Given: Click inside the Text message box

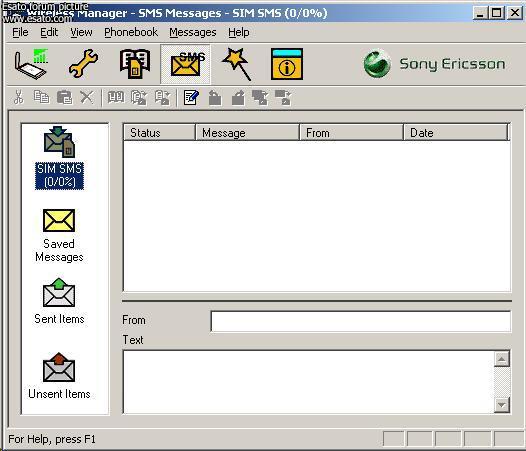Looking at the screenshot, I should point(308,382).
